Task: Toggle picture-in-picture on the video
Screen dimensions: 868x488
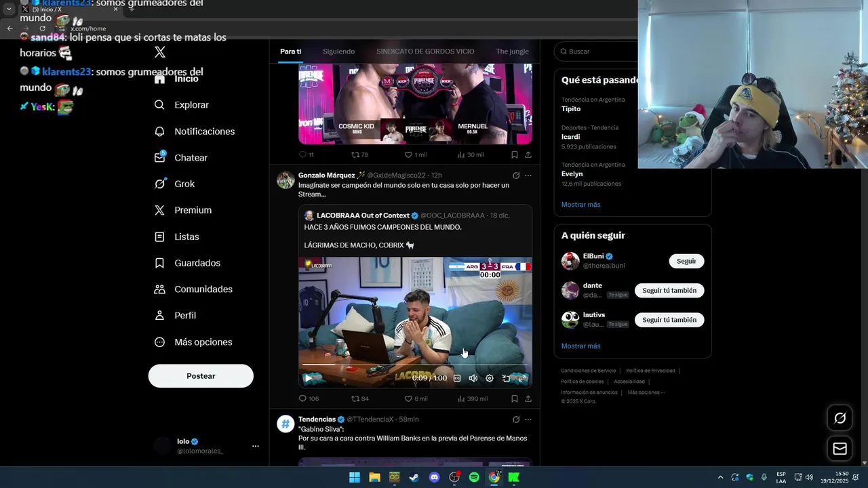Action: [x=506, y=378]
